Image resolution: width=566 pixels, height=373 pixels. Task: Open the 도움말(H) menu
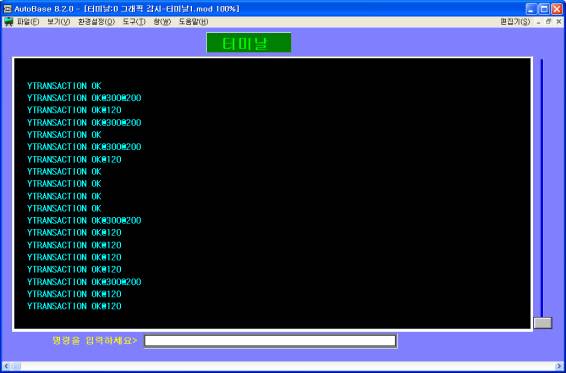193,22
